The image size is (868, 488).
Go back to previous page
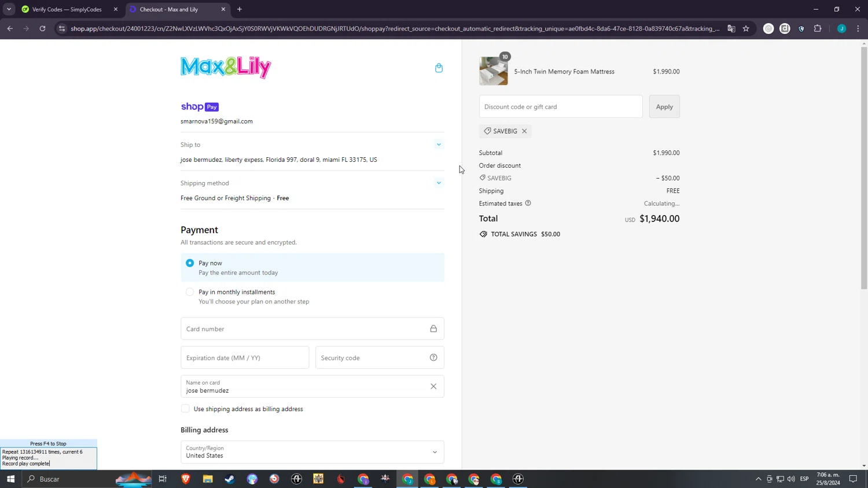tap(10, 28)
